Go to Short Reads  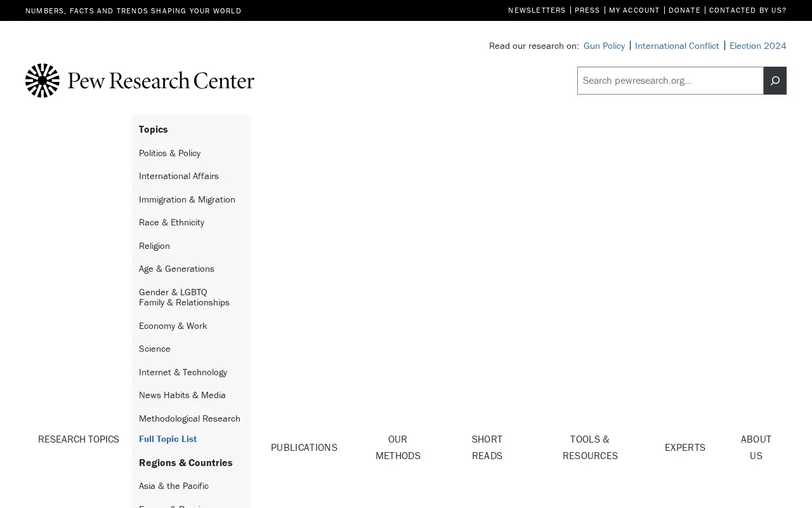tap(487, 448)
